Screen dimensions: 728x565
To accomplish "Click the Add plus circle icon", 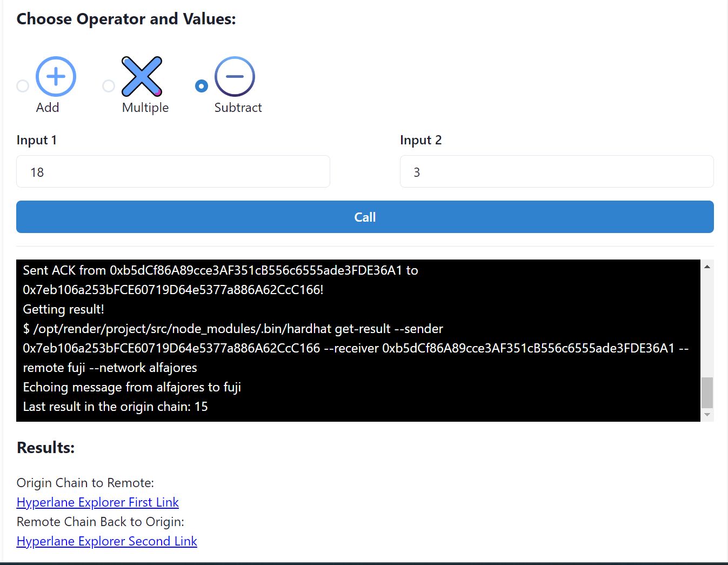I will coord(56,76).
